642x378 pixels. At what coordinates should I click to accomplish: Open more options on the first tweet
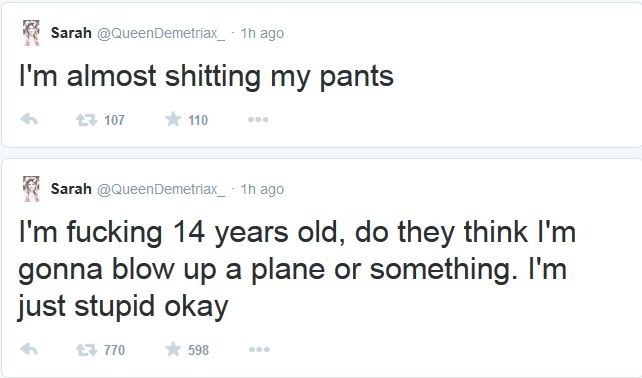point(258,120)
